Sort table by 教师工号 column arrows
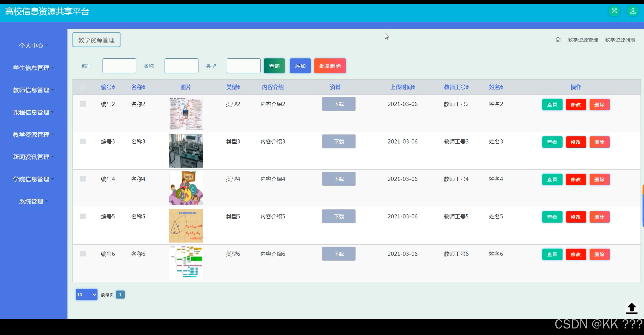Image resolution: width=644 pixels, height=335 pixels. pyautogui.click(x=467, y=87)
